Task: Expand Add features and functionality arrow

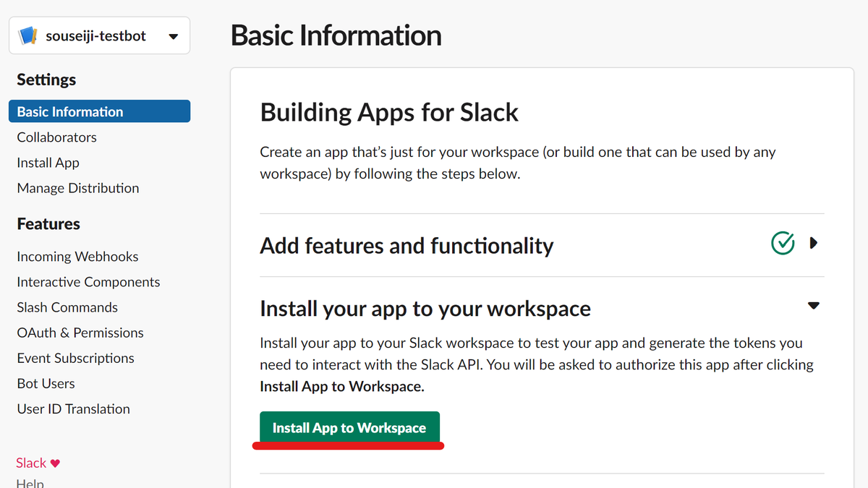Action: (x=814, y=244)
